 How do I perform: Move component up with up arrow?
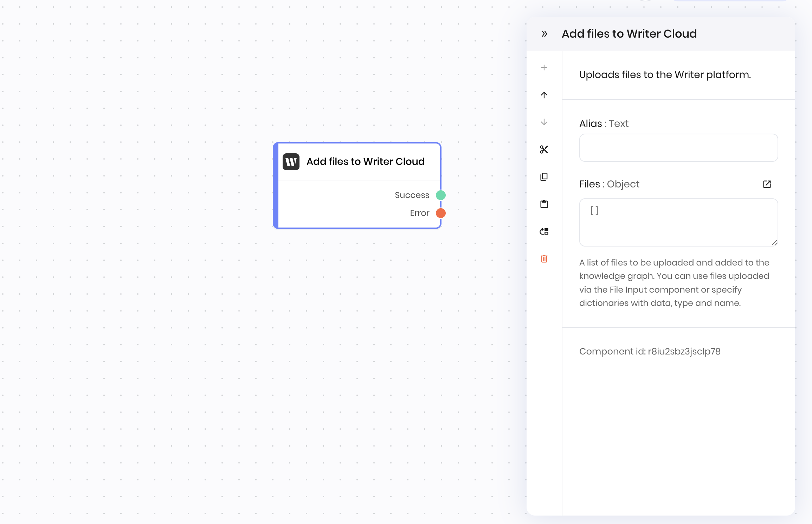pos(544,95)
